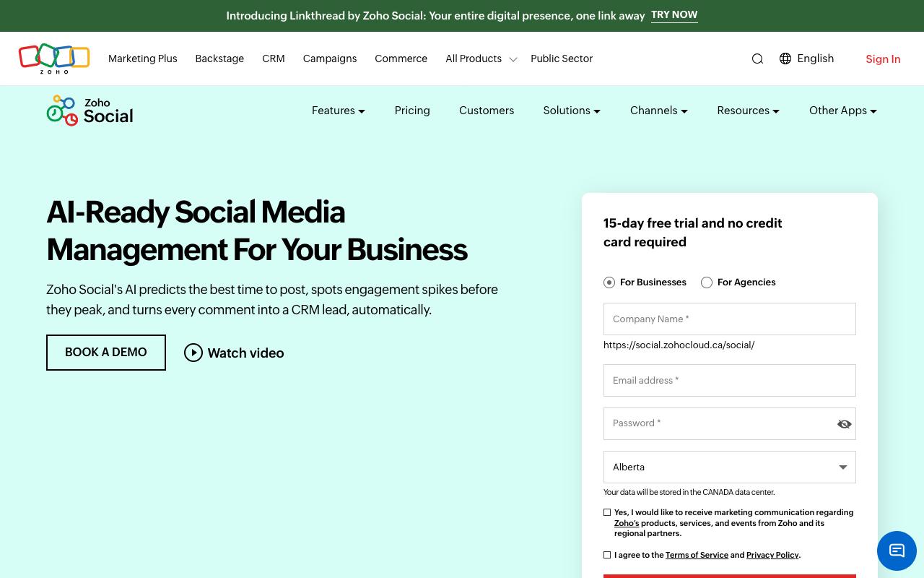
Task: Open the CRM product link
Action: (x=274, y=59)
